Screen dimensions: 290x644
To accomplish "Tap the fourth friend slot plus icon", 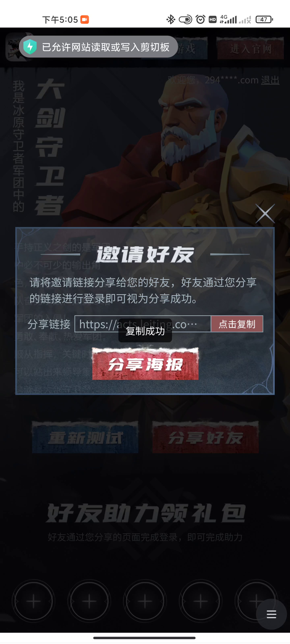I will (x=200, y=601).
